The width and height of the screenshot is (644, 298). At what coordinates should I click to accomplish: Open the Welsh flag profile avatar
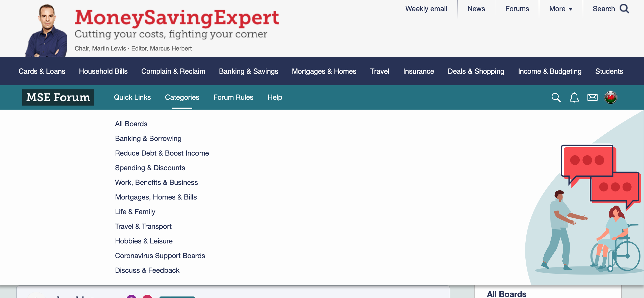[x=610, y=97]
